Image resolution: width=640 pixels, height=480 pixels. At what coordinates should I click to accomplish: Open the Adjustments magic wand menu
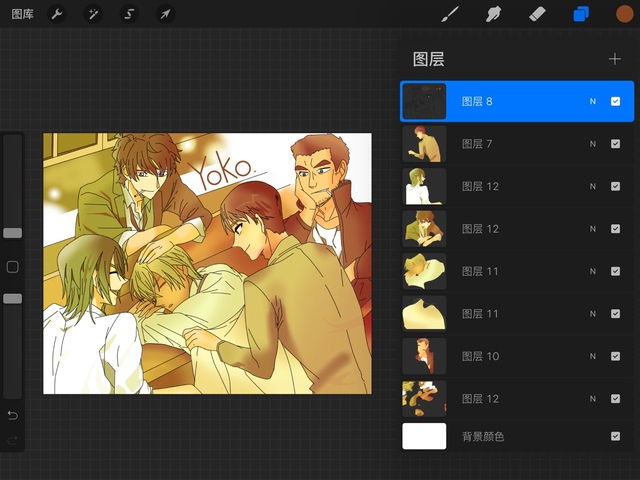[93, 14]
